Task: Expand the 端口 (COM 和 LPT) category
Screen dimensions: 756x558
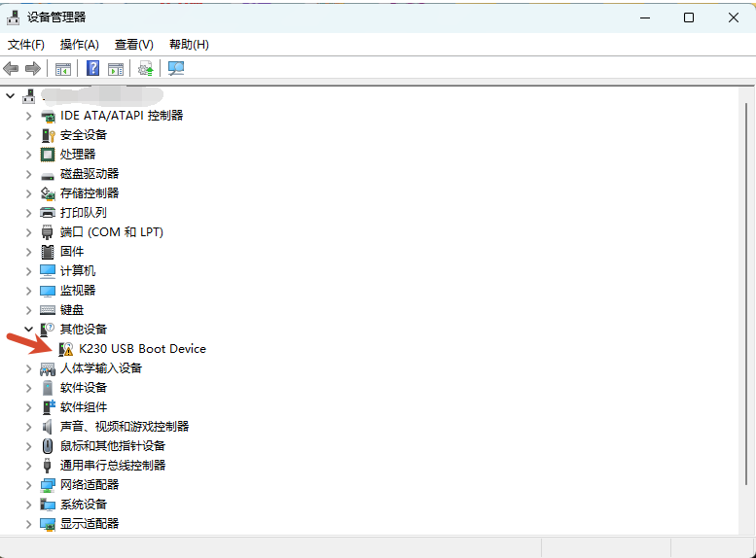Action: point(29,232)
